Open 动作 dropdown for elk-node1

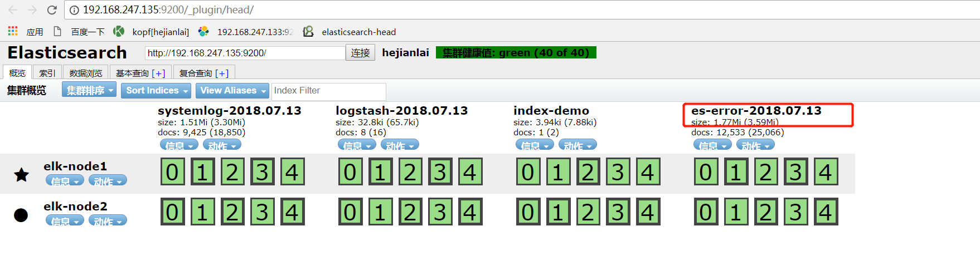tap(108, 181)
